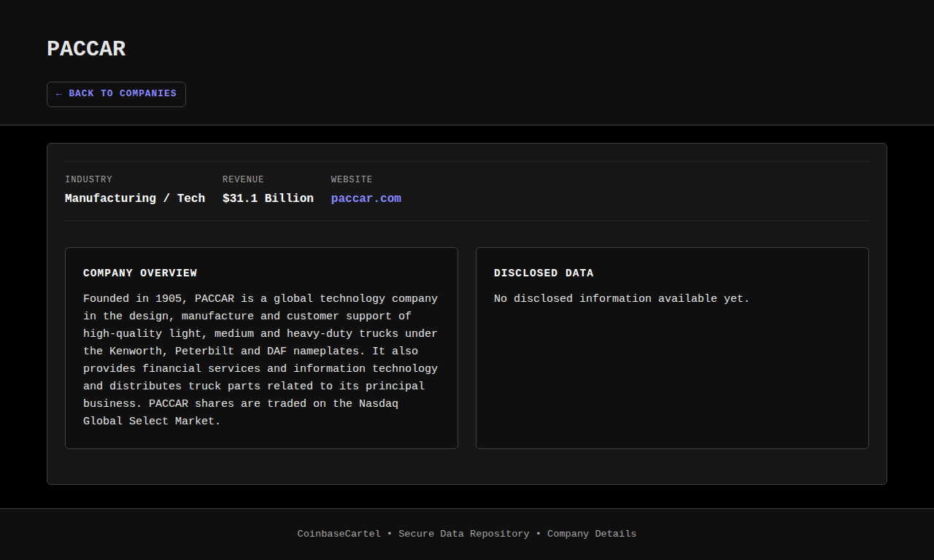
Task: Click Global Select Market in the overview
Action: click(151, 421)
